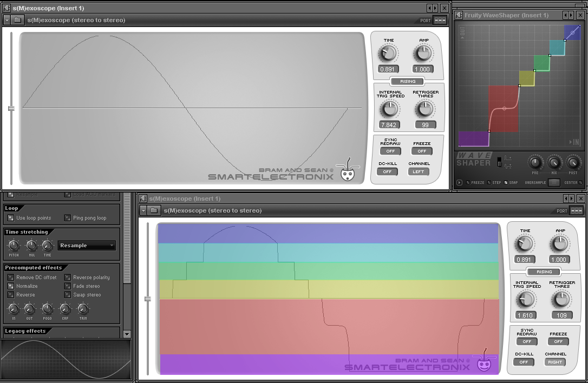Open the Resample time stretching dropdown
The image size is (588, 383).
(x=87, y=246)
